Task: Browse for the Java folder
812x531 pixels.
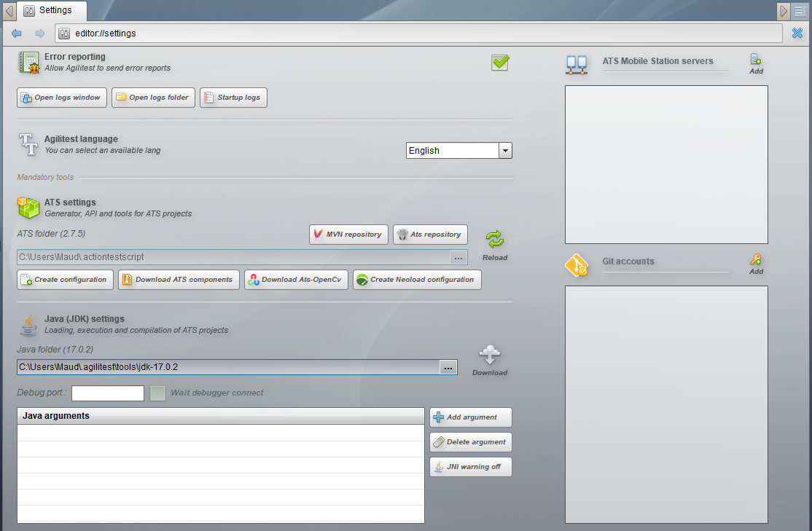Action: tap(448, 367)
